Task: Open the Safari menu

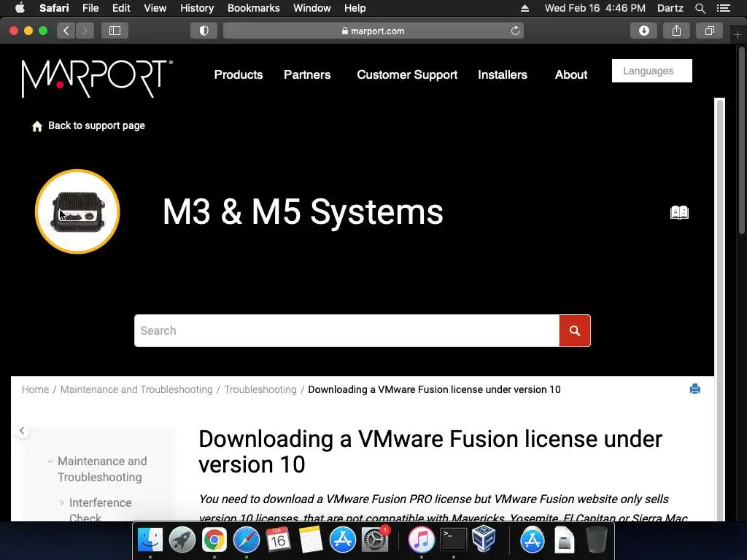Action: 54,8
